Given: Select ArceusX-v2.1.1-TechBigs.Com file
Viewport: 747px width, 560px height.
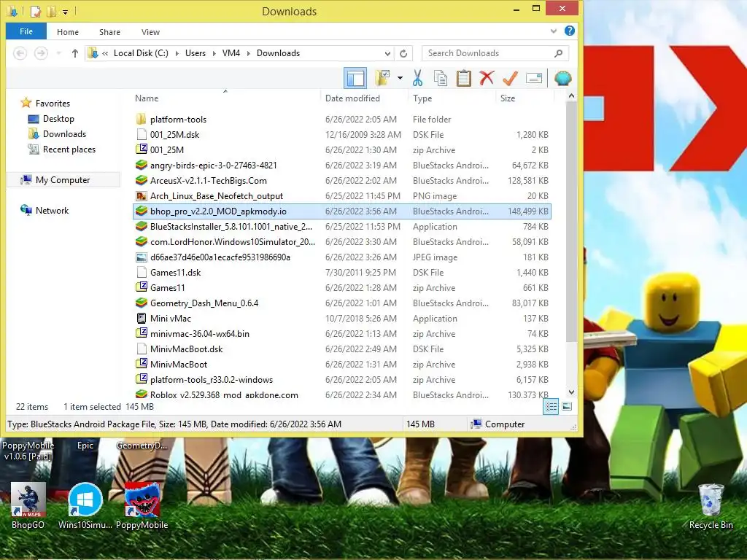Looking at the screenshot, I should point(208,181).
